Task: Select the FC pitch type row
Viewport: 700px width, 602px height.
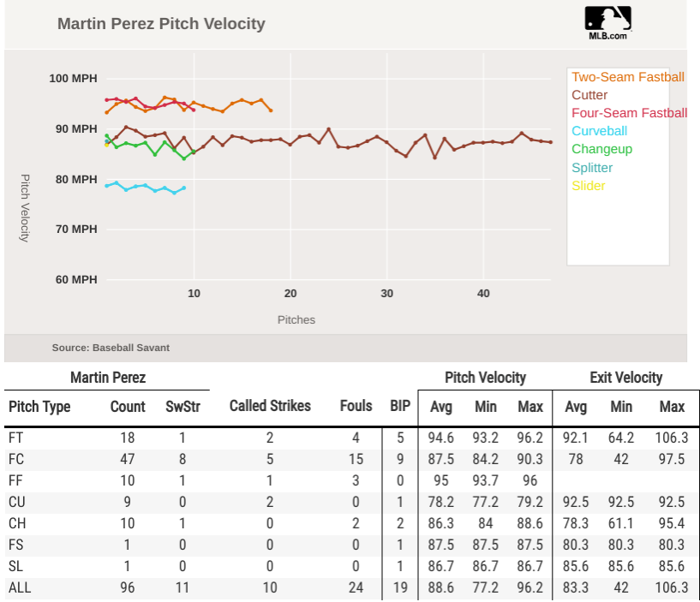Action: 16,459
